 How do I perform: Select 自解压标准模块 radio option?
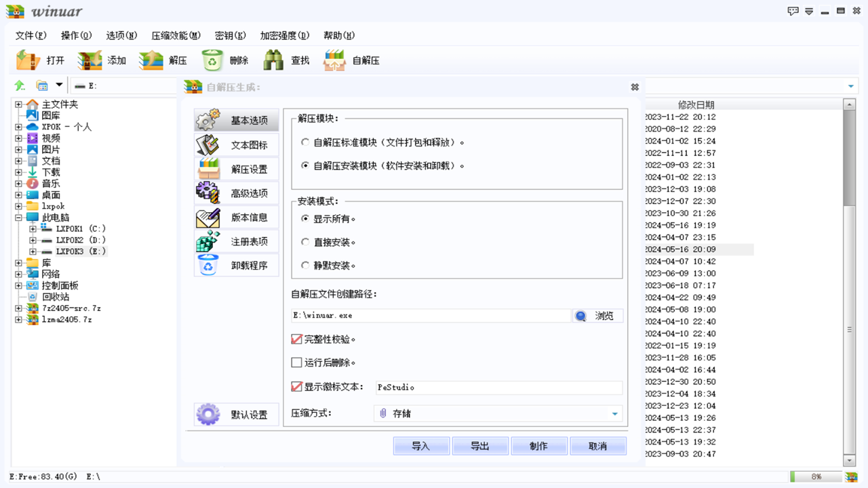pos(306,142)
